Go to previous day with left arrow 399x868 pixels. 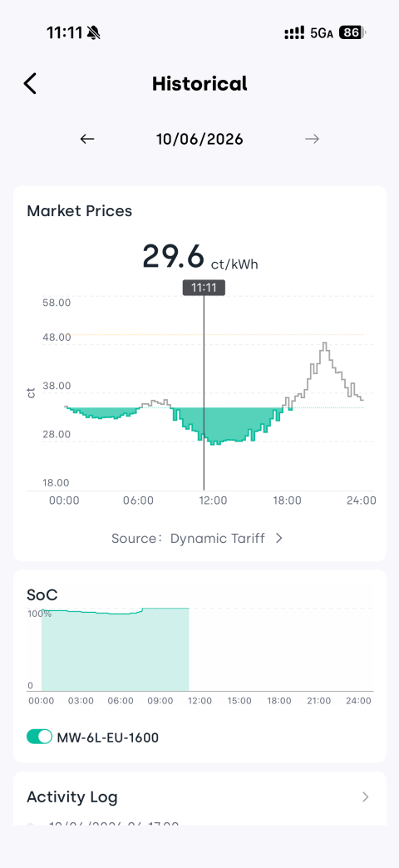(x=87, y=139)
